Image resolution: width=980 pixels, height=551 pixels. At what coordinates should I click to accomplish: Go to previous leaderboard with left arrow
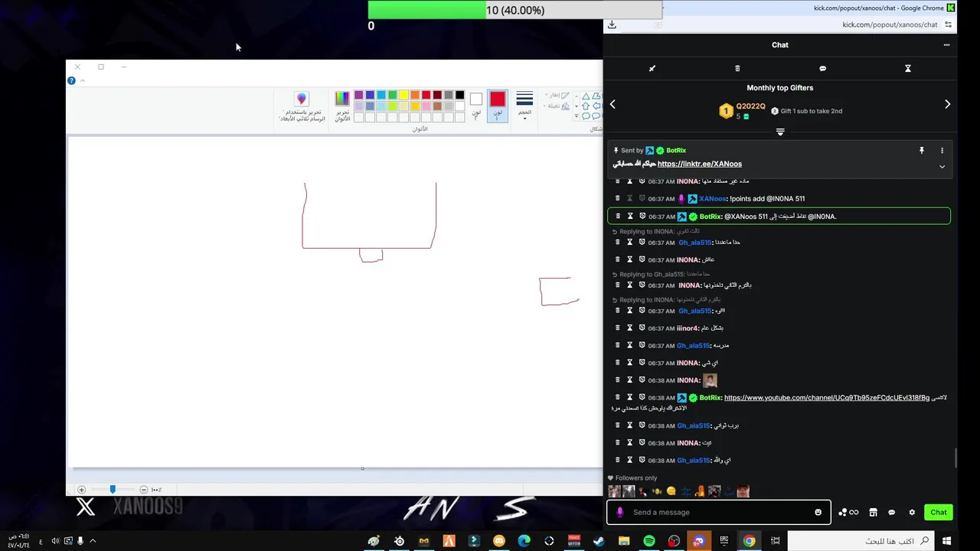tap(612, 104)
